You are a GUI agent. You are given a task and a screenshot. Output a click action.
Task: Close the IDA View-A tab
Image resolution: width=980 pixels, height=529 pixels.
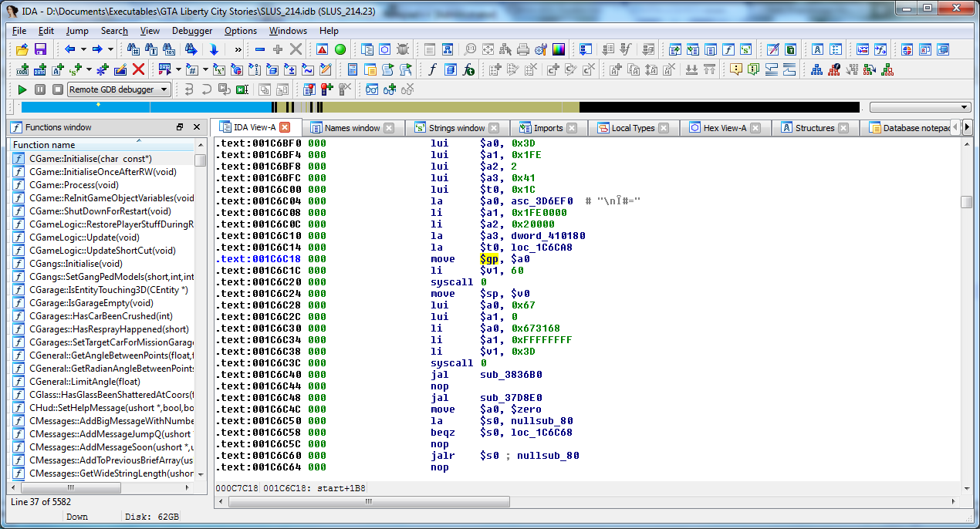(285, 128)
